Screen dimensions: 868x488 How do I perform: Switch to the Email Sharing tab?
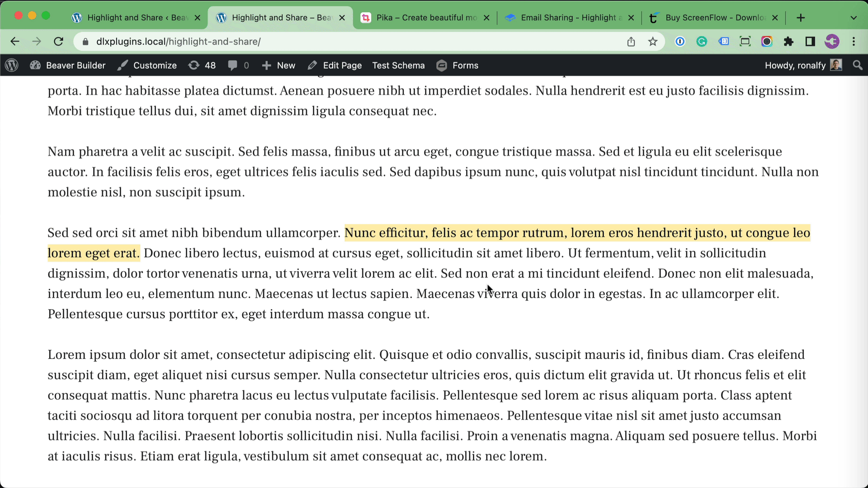[570, 18]
